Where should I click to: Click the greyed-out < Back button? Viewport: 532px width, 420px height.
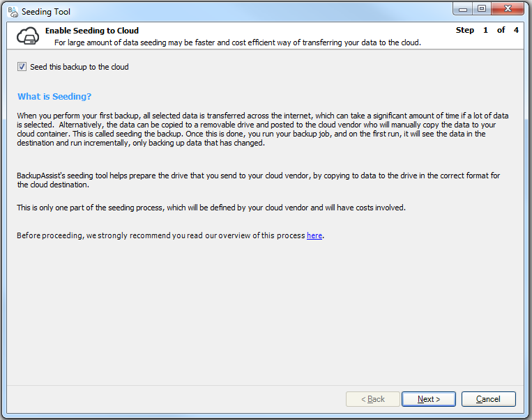(373, 399)
